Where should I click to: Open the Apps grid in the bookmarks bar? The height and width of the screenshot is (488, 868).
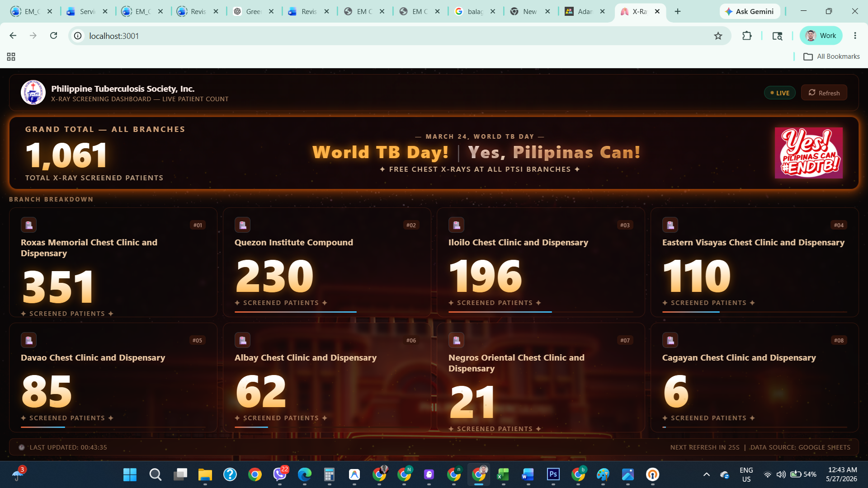11,56
